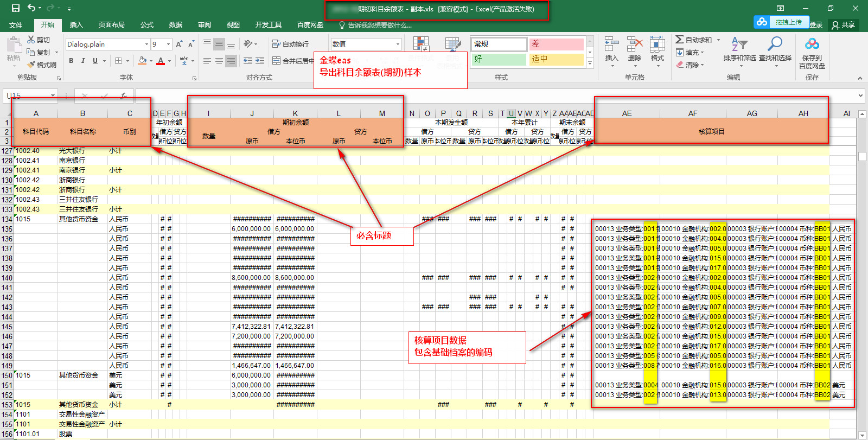Switch to the Insert (插入) ribbon tab
This screenshot has width=868, height=440.
76,25
